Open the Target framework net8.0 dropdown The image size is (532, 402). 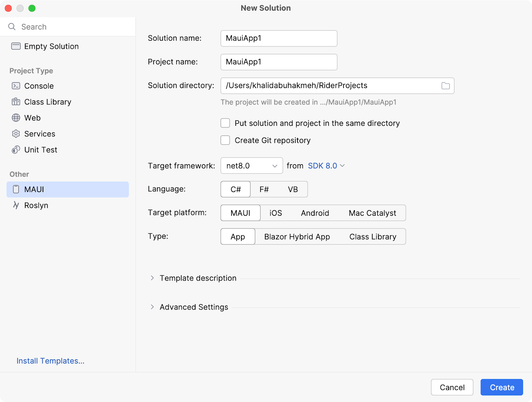[x=251, y=166]
